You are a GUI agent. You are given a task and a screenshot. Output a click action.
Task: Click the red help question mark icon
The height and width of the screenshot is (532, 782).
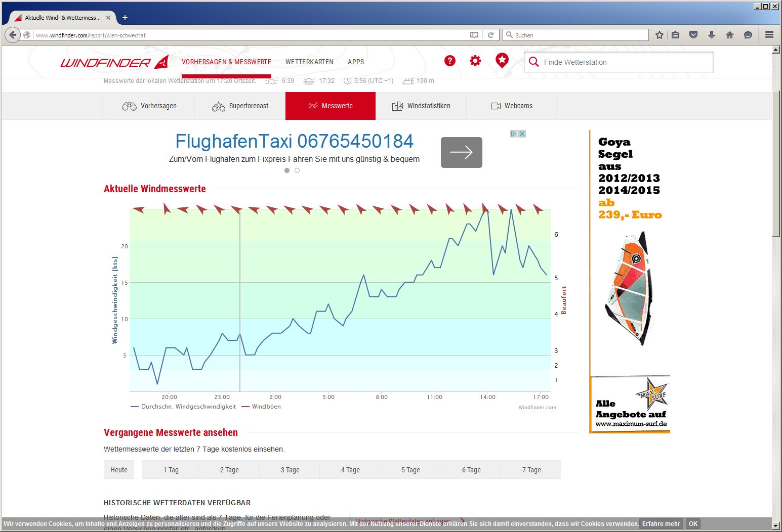click(x=449, y=61)
